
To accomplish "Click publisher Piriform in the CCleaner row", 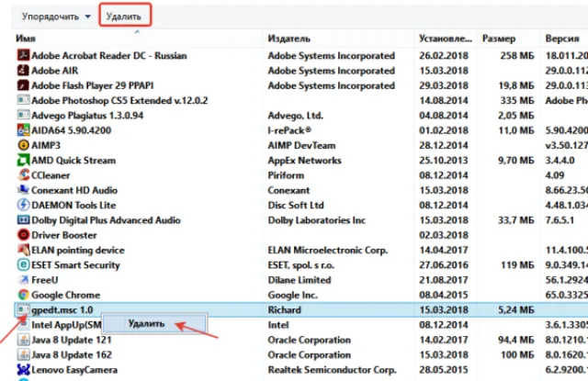I will tap(286, 175).
